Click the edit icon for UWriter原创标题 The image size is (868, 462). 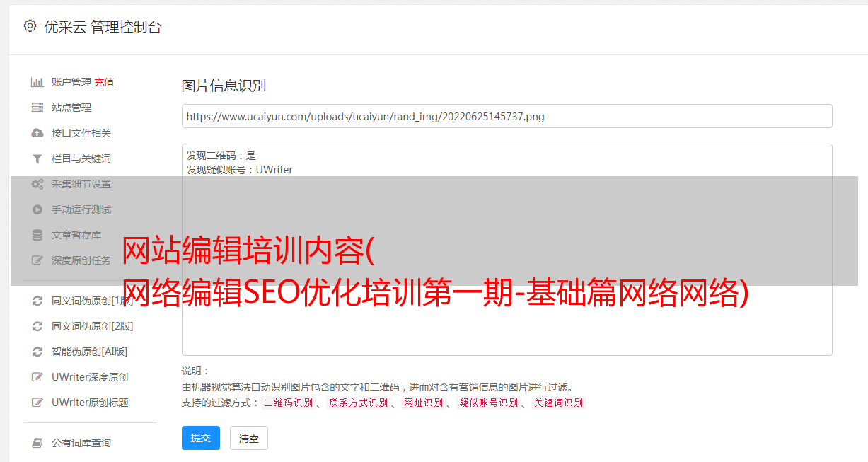[37, 403]
